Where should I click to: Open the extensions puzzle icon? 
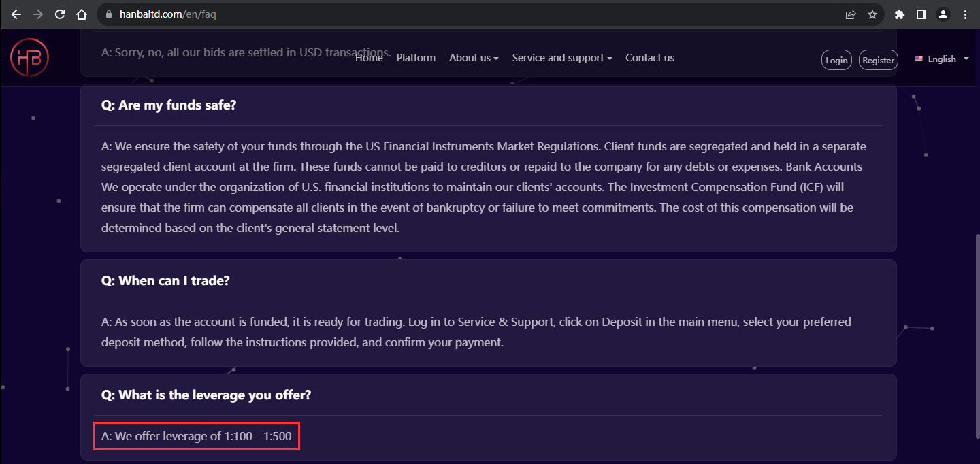coord(900,14)
